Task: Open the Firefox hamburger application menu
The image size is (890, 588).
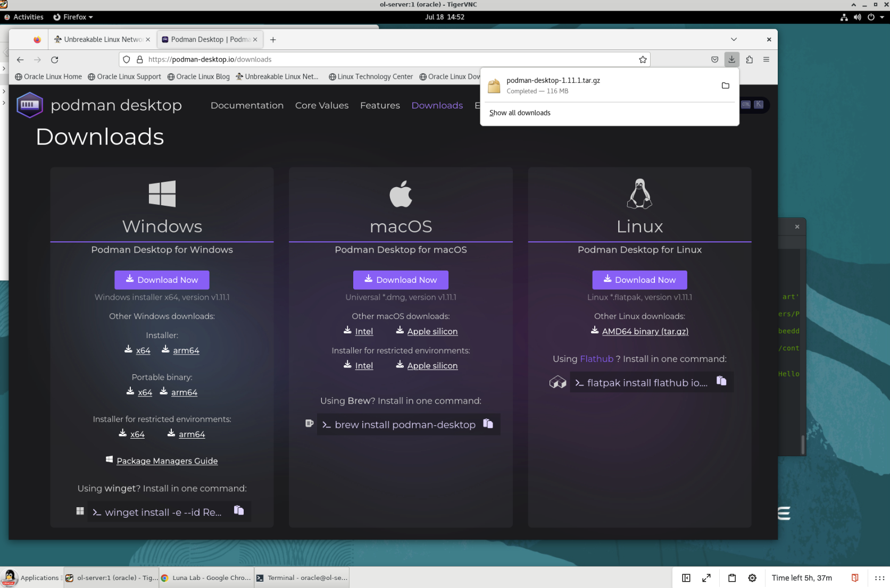Action: (x=766, y=60)
